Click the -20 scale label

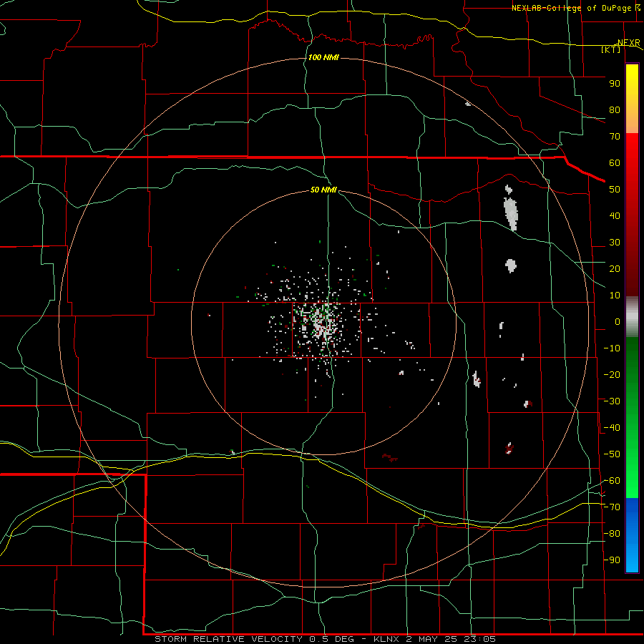coord(612,374)
